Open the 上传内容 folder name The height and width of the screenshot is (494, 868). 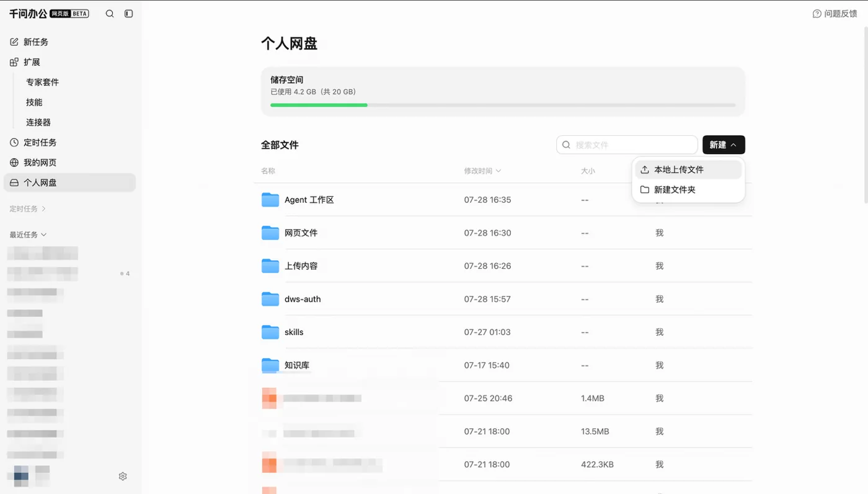tap(301, 266)
